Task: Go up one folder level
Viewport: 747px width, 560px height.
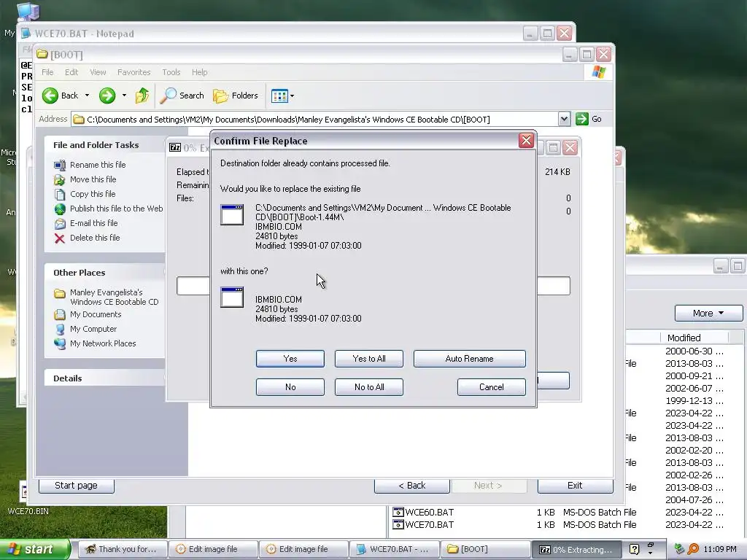Action: [142, 96]
